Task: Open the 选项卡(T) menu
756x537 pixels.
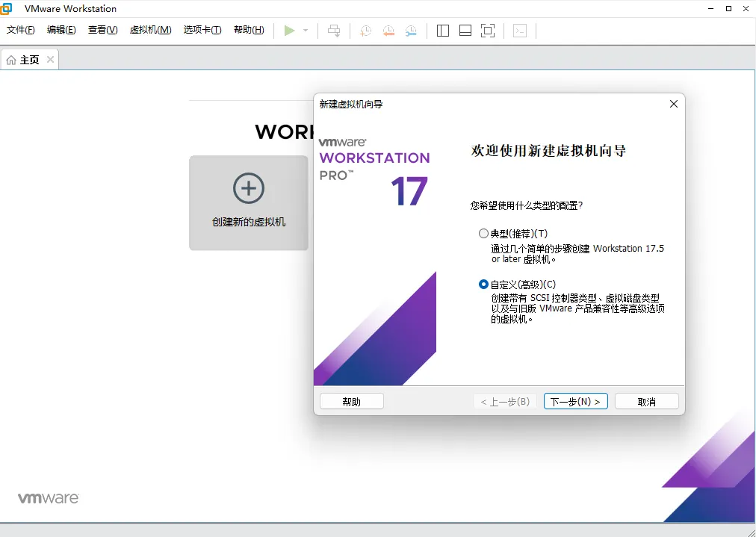Action: [x=202, y=30]
